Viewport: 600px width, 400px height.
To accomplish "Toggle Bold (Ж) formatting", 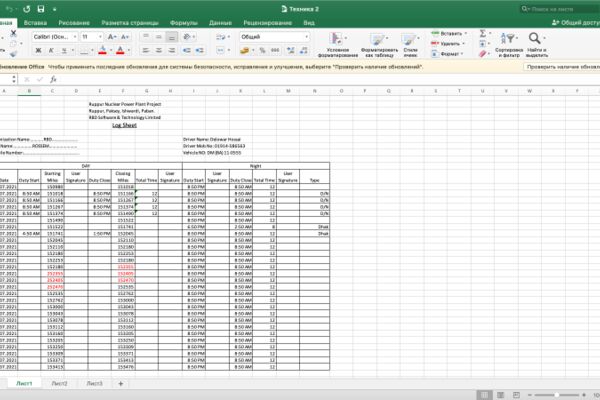I will coord(38,50).
